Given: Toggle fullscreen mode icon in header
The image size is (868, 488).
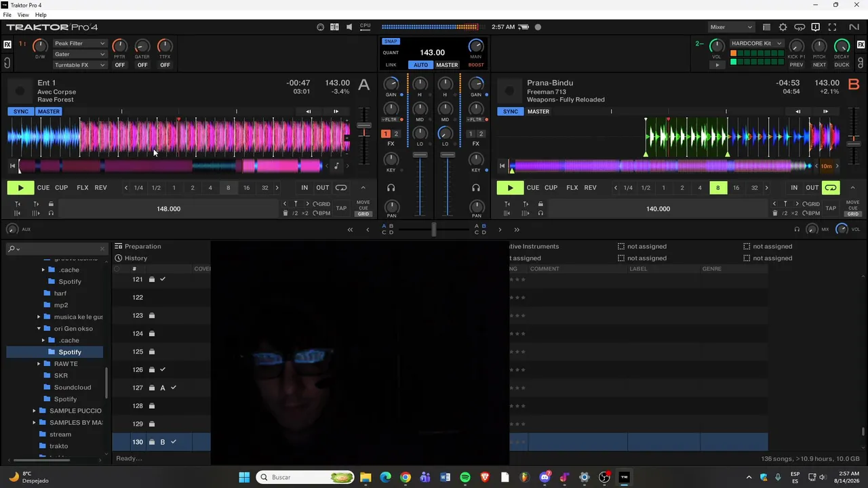Looking at the screenshot, I should [833, 27].
